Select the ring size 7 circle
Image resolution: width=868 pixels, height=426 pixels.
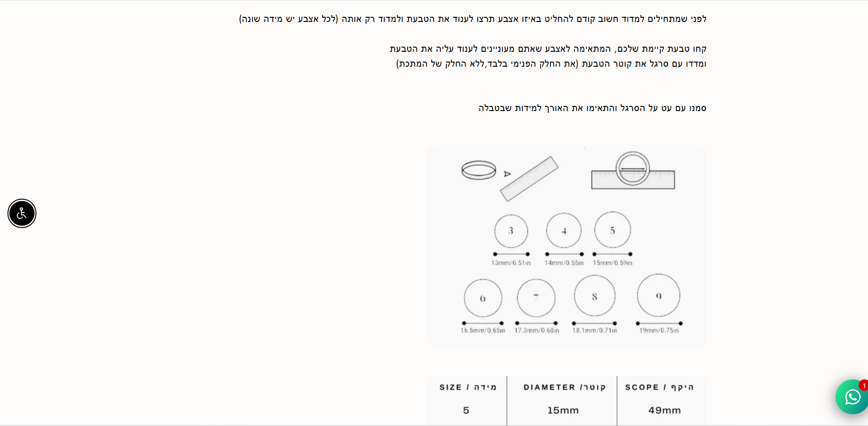point(536,298)
